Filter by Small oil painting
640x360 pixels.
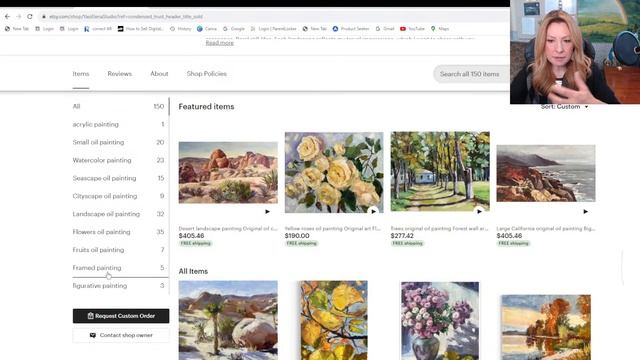tap(118, 142)
